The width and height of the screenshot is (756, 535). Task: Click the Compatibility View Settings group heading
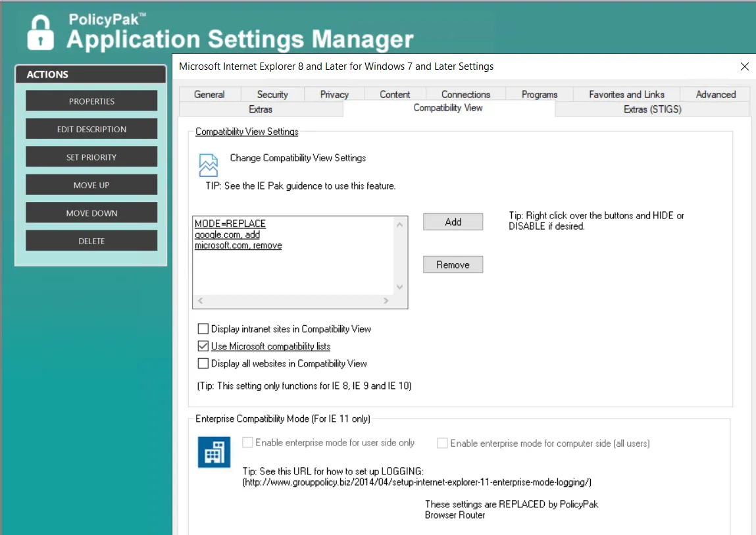tap(247, 132)
